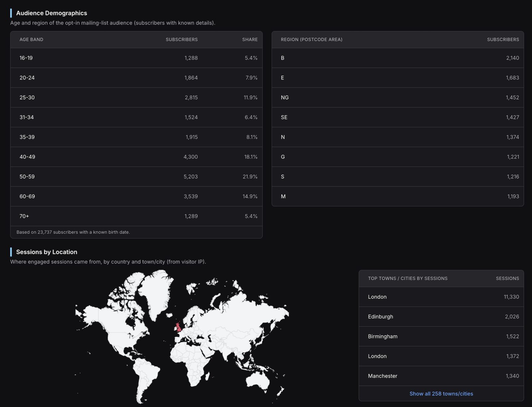Select region subscriber value 1,683
532x407 pixels.
coord(512,78)
